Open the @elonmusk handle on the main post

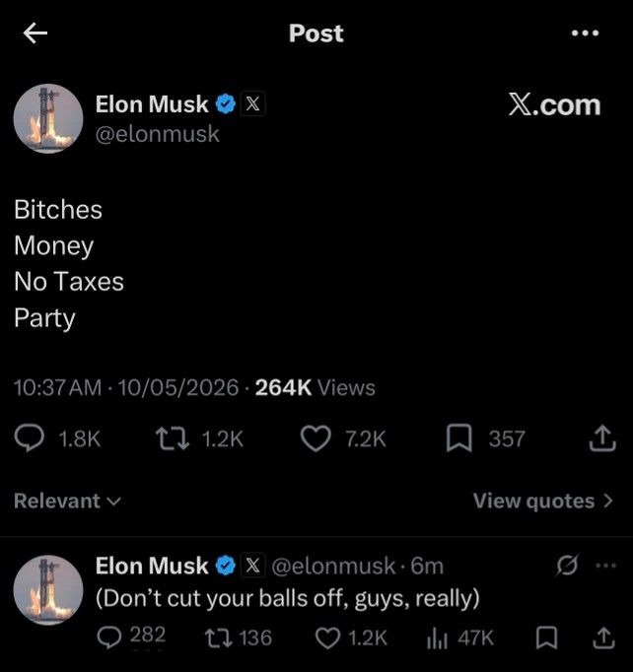point(157,134)
